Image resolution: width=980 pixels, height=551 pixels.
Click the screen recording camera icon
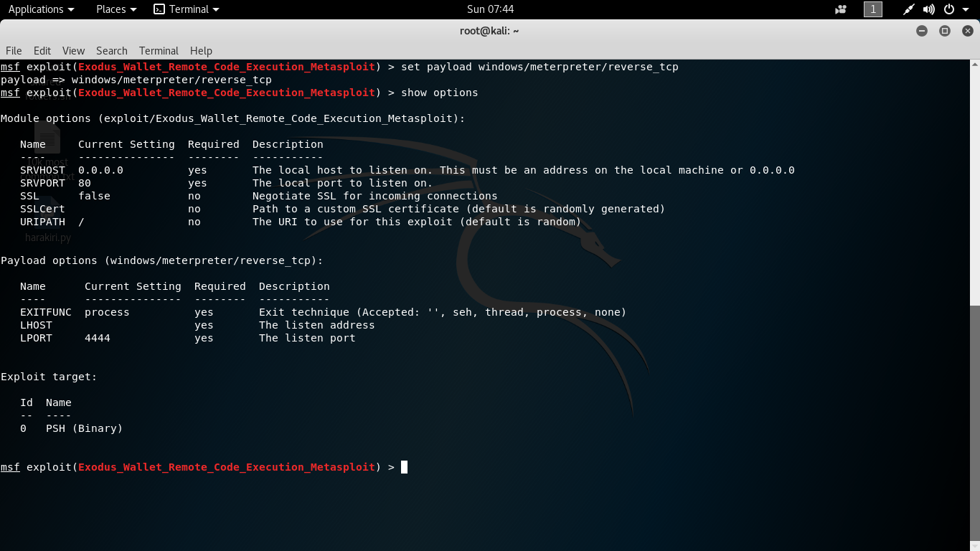click(841, 9)
